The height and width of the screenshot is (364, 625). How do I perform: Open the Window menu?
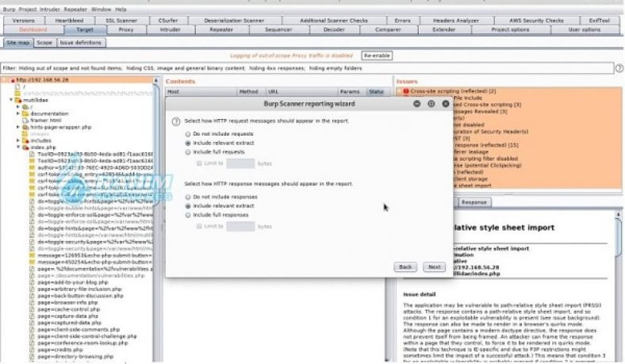(102, 10)
